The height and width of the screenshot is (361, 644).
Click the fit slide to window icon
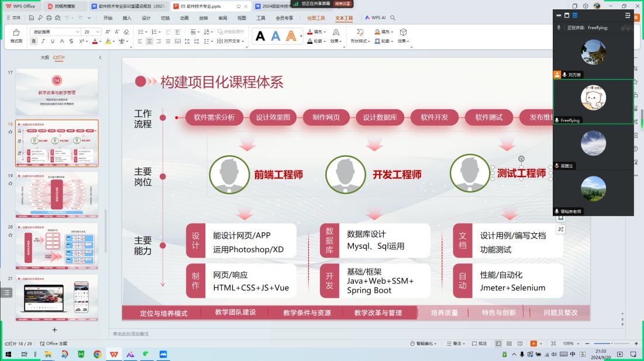554,343
